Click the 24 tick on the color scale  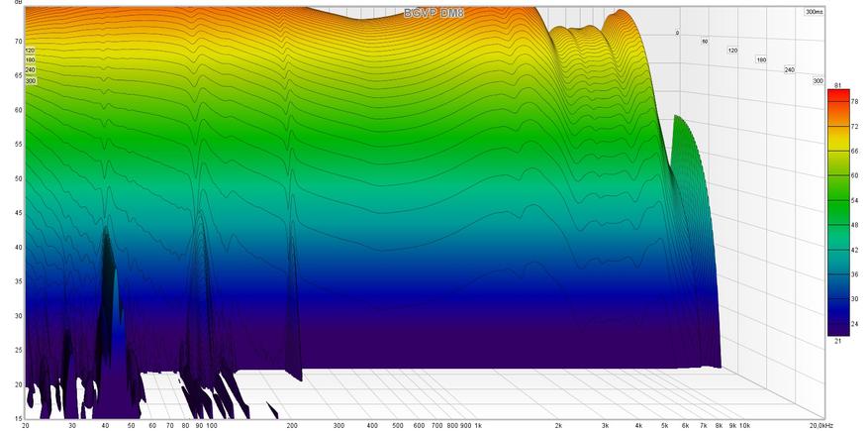pyautogui.click(x=855, y=324)
